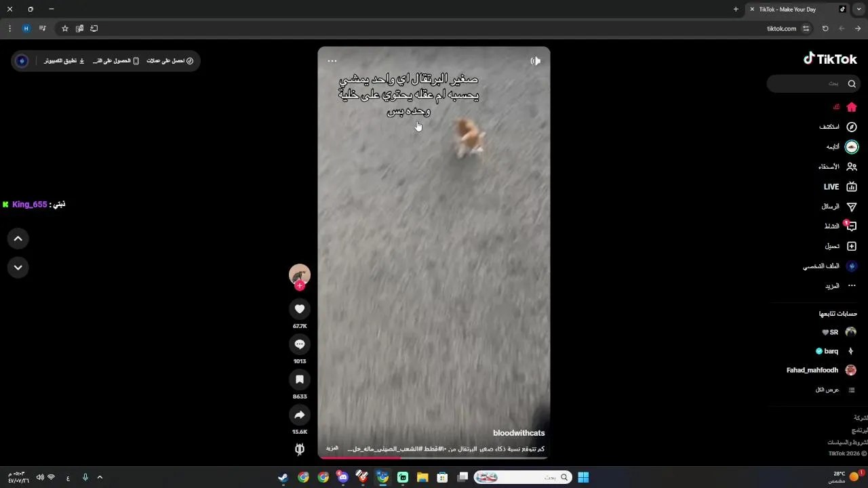Open the تحميل upload item
The image size is (868, 488).
(841, 246)
